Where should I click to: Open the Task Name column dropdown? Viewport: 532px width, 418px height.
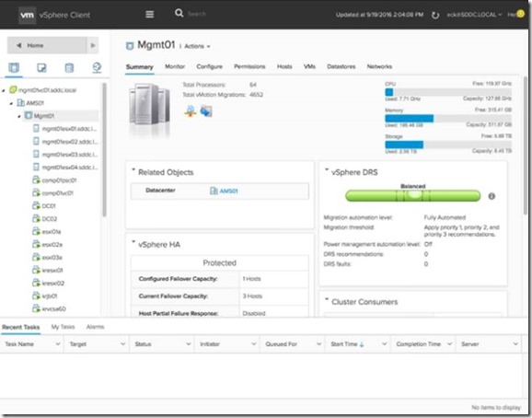[x=58, y=343]
